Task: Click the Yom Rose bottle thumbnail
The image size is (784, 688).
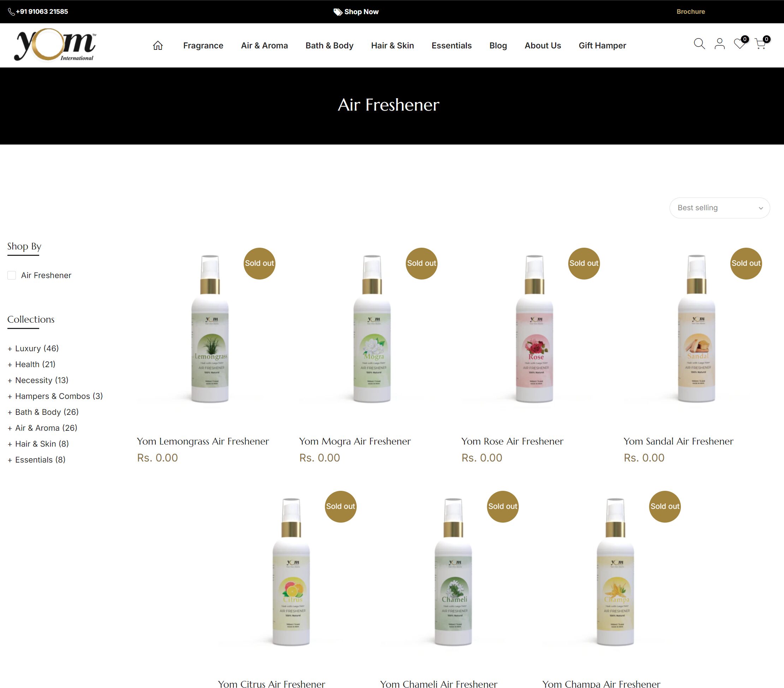Action: pos(534,329)
